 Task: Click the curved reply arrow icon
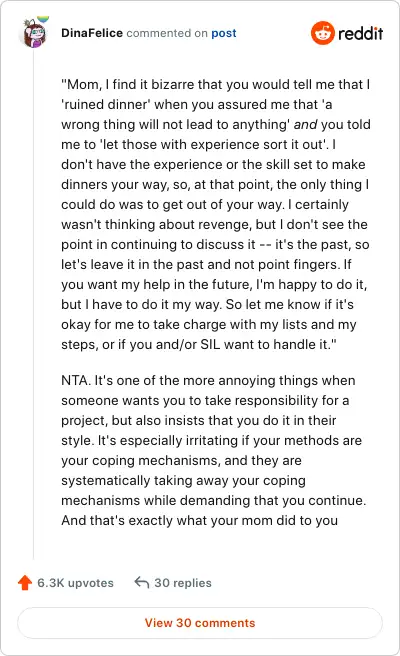coord(142,582)
